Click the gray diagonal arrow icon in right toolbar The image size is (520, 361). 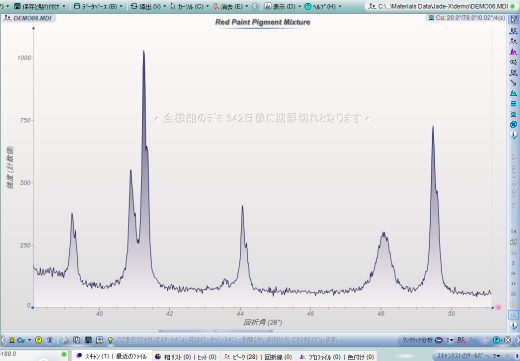(513, 83)
